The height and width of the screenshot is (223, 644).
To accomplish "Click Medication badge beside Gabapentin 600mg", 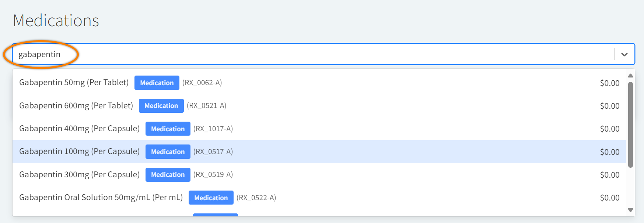I will click(x=161, y=106).
